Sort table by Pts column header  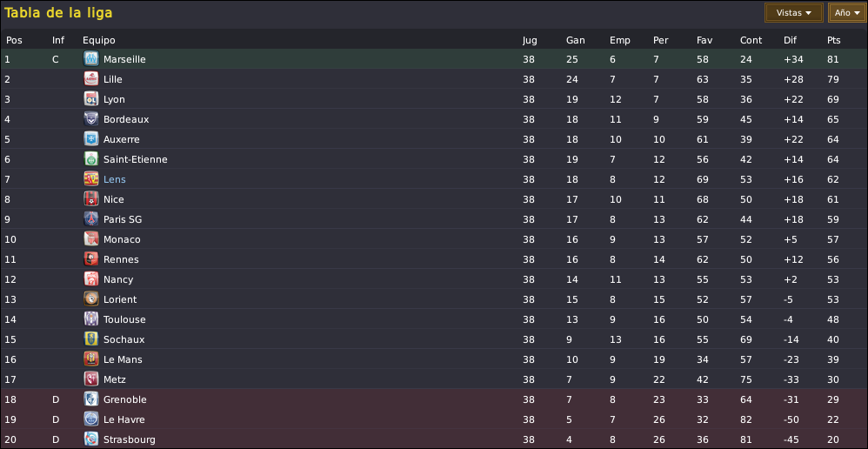pyautogui.click(x=834, y=40)
